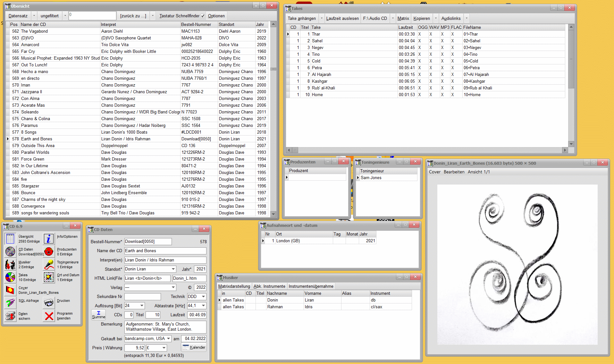Screen dimensions: 614x364
Task: Open the Optionen menu in Übersicht
Action: pyautogui.click(x=216, y=16)
